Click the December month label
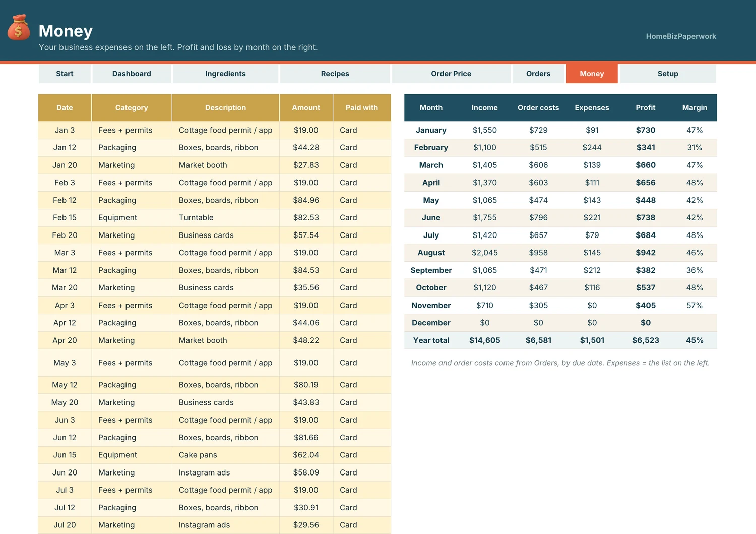The image size is (756, 534). click(x=431, y=323)
